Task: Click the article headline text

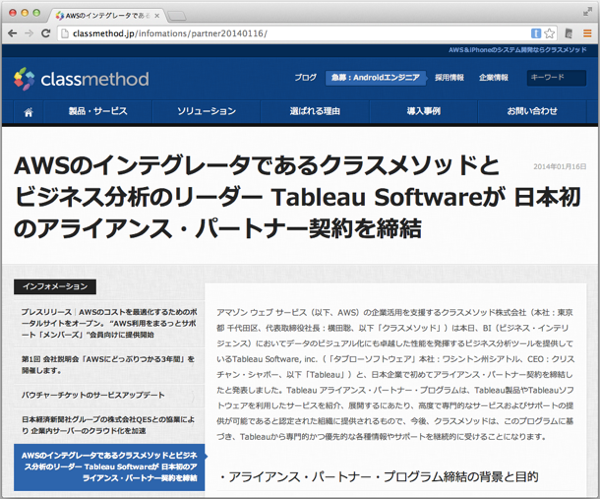Action: (297, 197)
